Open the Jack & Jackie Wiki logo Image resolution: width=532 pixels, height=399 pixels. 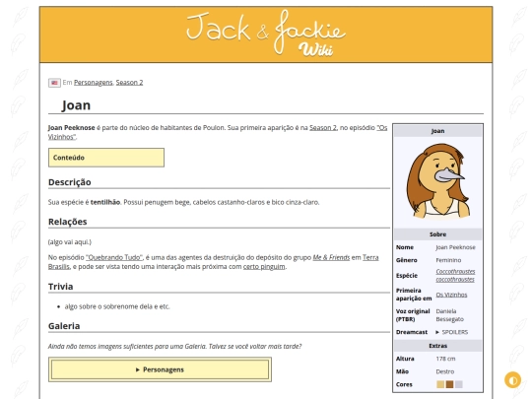tap(266, 33)
